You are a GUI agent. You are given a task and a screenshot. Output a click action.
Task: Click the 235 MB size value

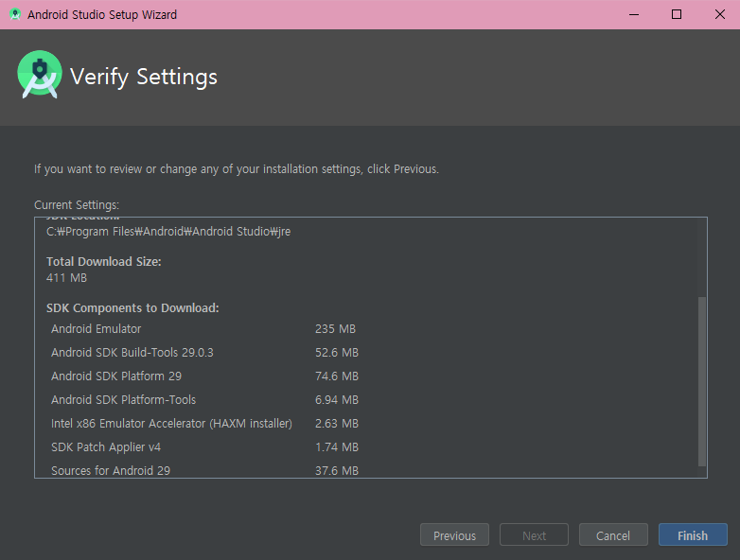coord(335,329)
